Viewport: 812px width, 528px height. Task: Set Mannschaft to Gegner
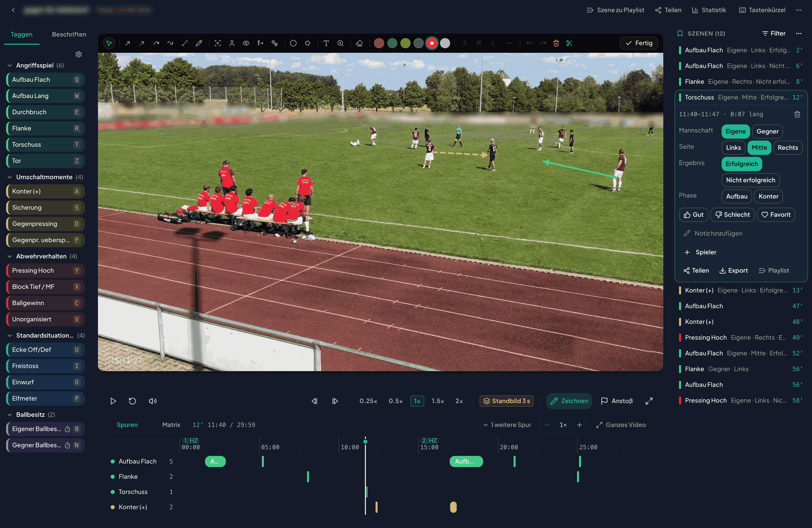point(767,131)
